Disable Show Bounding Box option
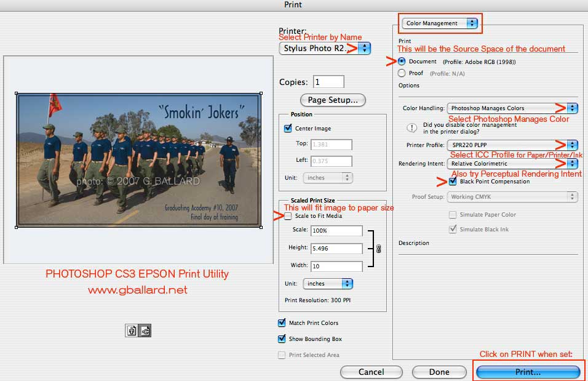This screenshot has height=381, width=588. pos(282,339)
